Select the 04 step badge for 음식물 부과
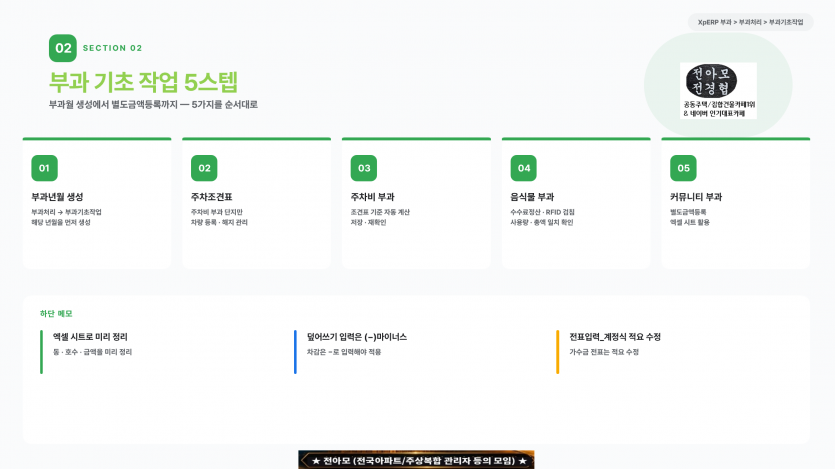Image resolution: width=835 pixels, height=469 pixels. [x=523, y=168]
